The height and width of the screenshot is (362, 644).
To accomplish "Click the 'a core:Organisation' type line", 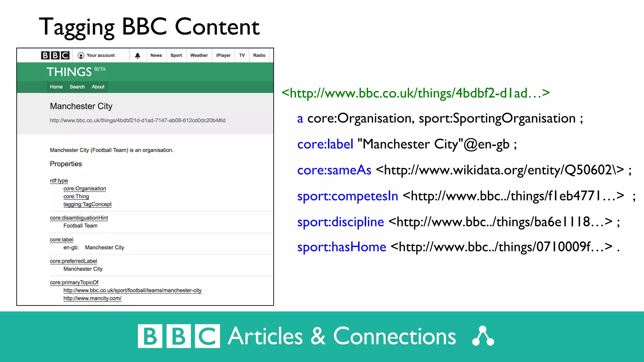I will click(440, 118).
